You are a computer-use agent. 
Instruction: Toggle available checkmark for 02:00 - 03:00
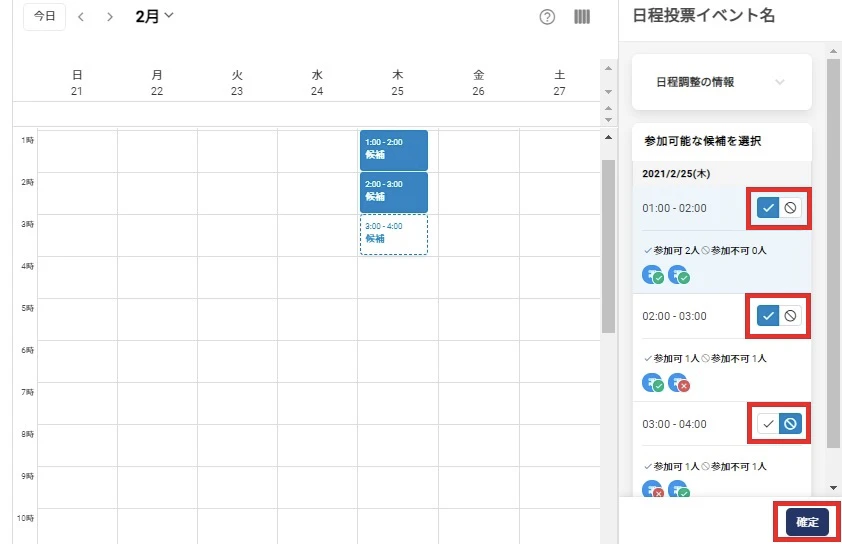click(x=768, y=316)
